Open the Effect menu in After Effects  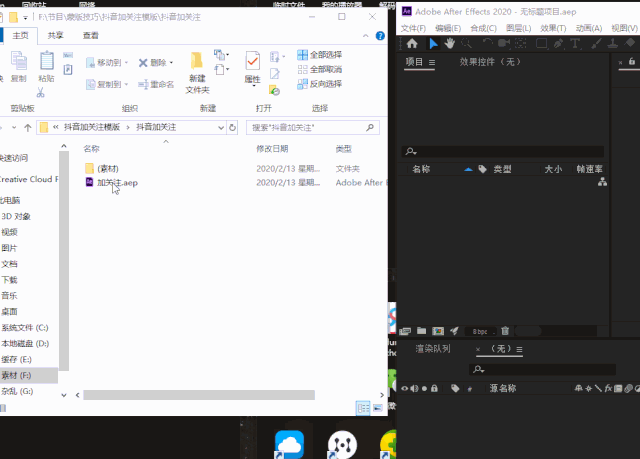(553, 28)
